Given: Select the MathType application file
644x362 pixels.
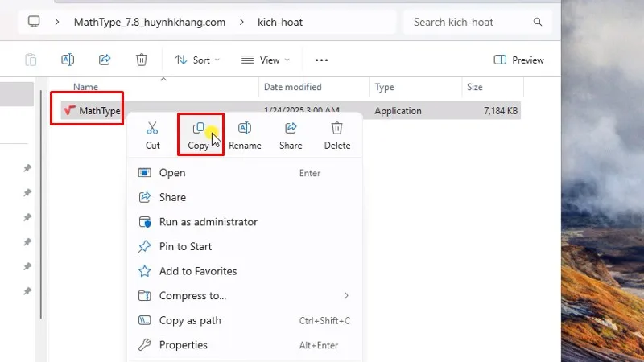Looking at the screenshot, I should tap(291, 110).
